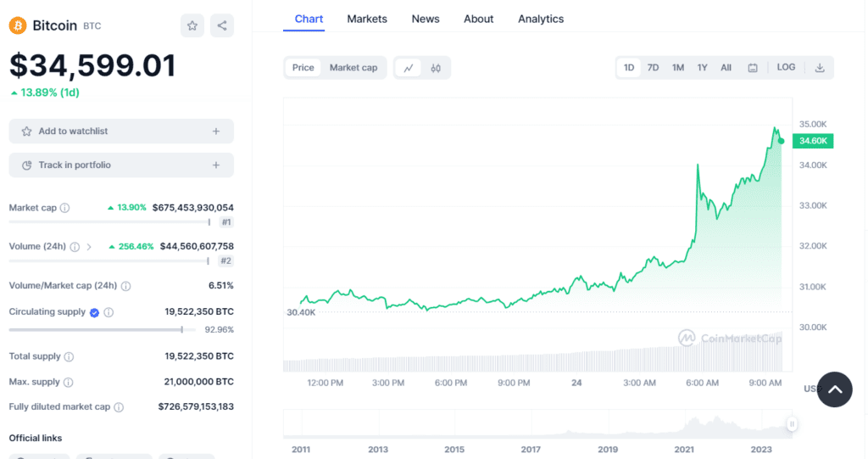The image size is (868, 459).
Task: Click the 21,000,000 BTC max supply value
Action: click(x=198, y=382)
